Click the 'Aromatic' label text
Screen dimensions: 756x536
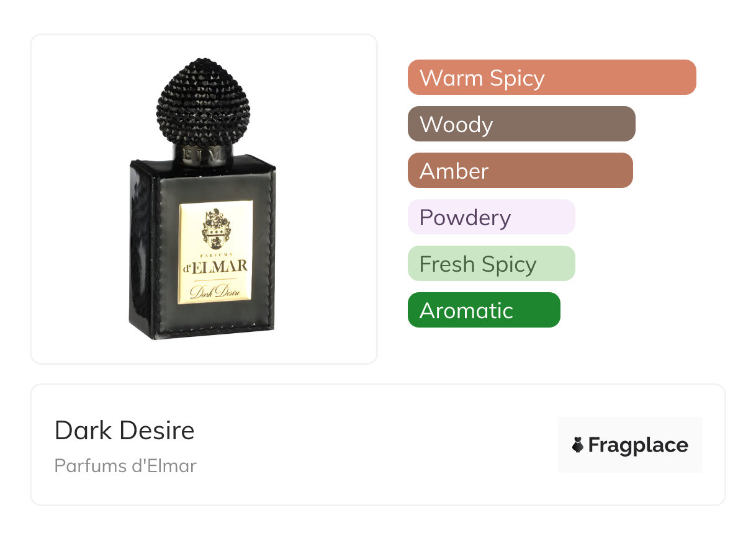pos(467,311)
